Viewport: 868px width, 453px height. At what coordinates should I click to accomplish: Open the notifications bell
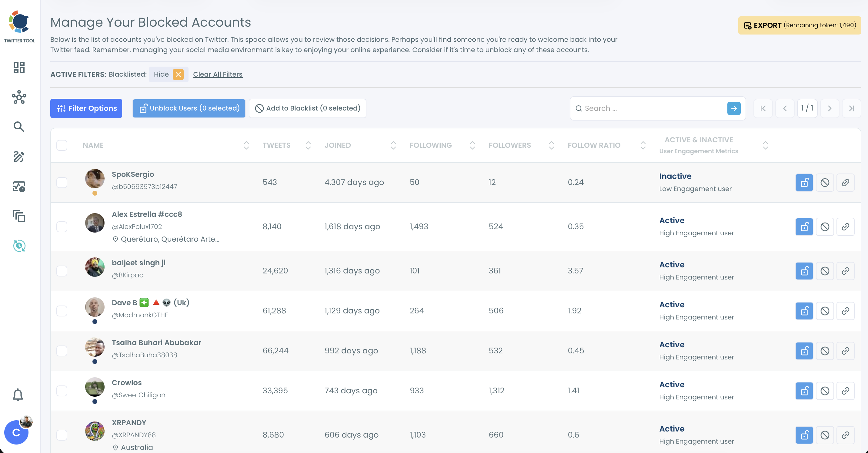(18, 395)
